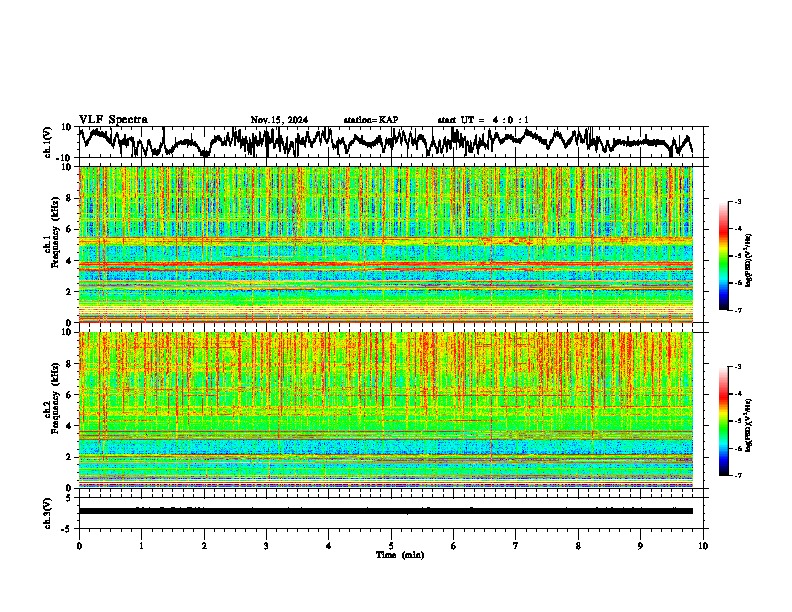This screenshot has width=792, height=612.
Task: Click time axis tick label "10"
Action: [703, 546]
